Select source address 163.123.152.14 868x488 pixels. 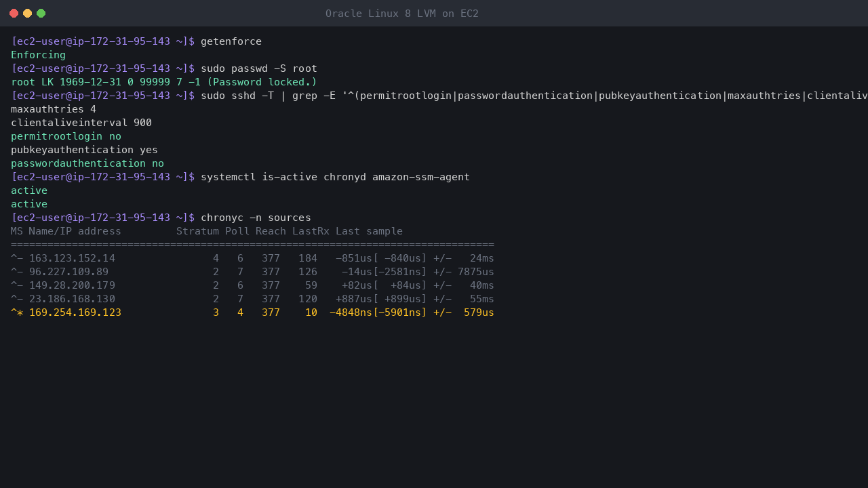72,258
